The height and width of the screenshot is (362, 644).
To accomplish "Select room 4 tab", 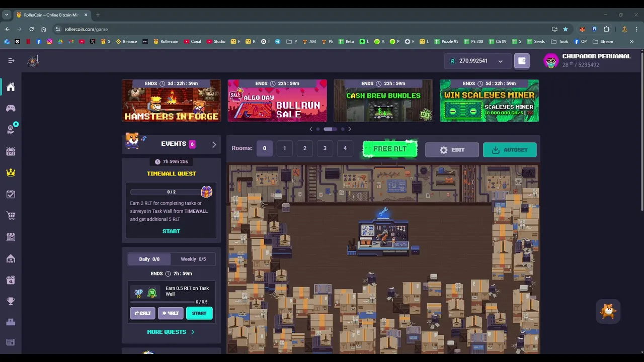I will [x=345, y=148].
